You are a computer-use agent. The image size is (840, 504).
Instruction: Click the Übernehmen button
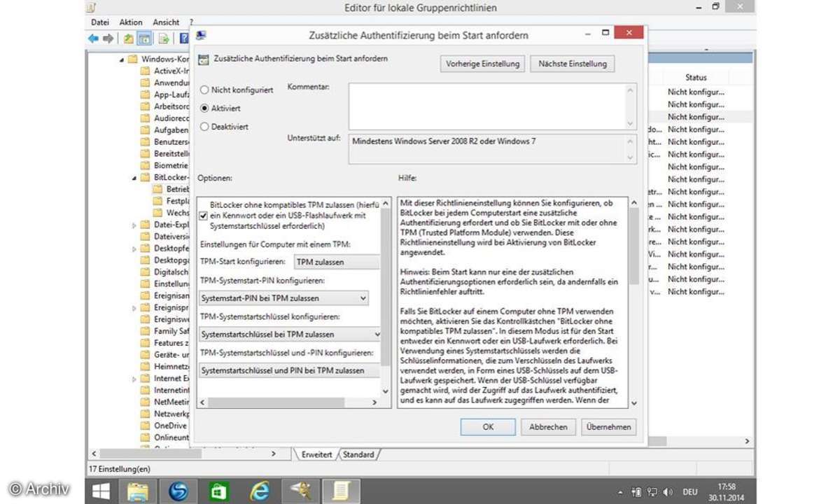pyautogui.click(x=608, y=426)
